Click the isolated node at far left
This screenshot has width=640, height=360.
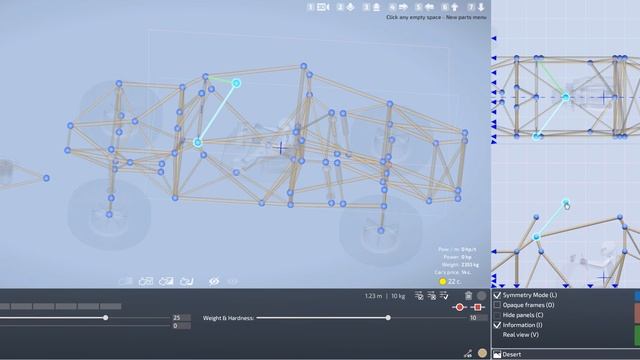click(46, 178)
